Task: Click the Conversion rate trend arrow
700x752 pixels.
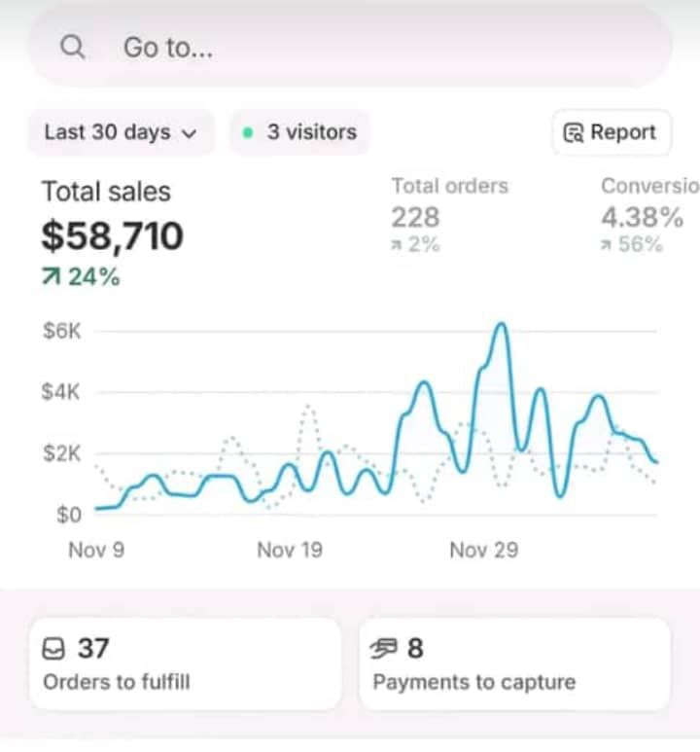Action: (607, 245)
